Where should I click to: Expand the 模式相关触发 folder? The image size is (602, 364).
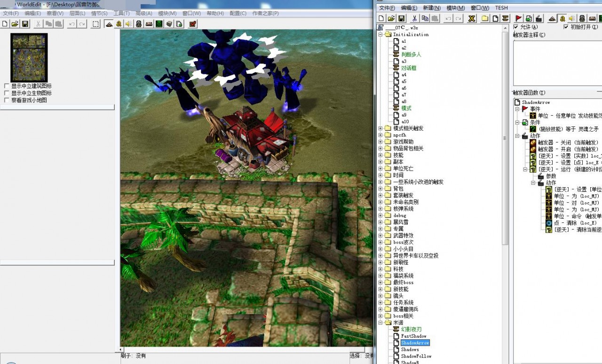click(380, 128)
